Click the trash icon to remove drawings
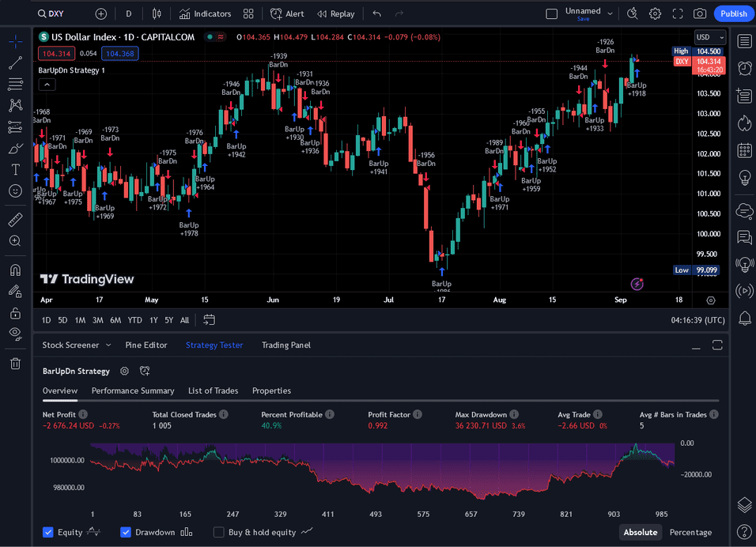This screenshot has height=547, width=756. tap(15, 364)
